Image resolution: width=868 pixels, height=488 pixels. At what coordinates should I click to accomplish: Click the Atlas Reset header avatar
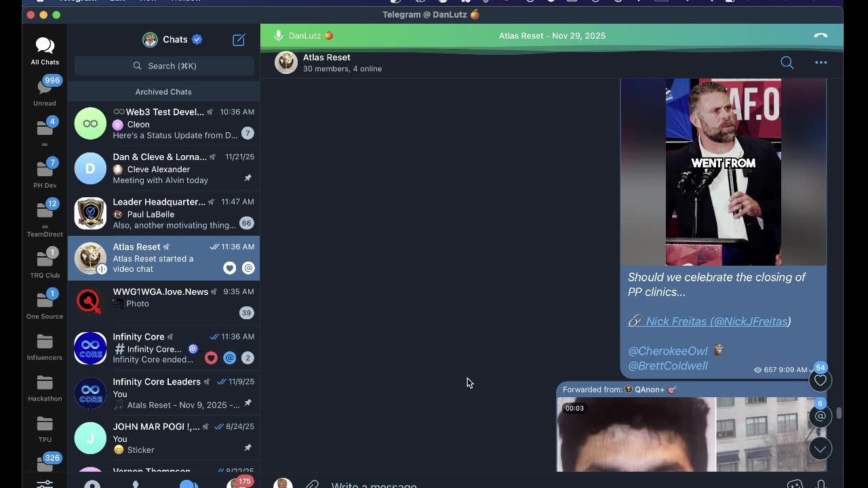point(286,62)
